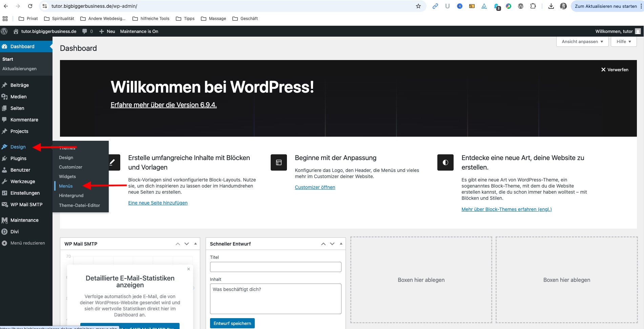Open site information icon beside the URL
Viewport: 644px width, 329px height.
[45, 6]
